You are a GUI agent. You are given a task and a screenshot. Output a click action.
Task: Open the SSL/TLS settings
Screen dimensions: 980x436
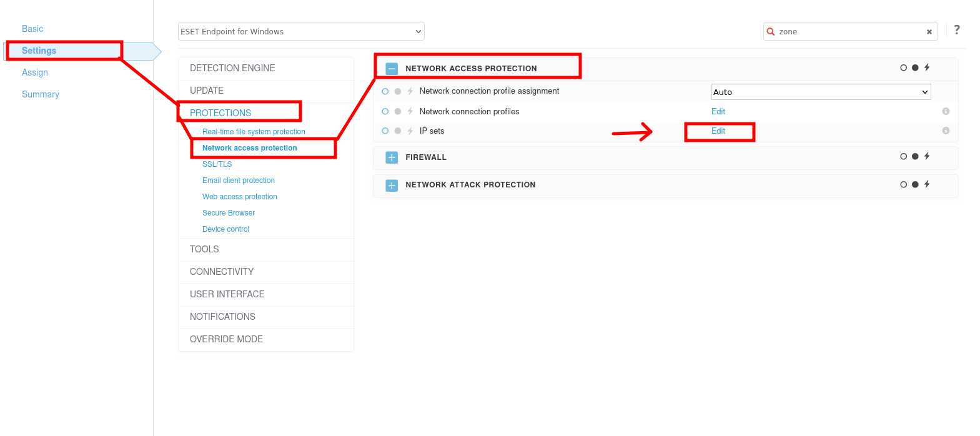217,164
